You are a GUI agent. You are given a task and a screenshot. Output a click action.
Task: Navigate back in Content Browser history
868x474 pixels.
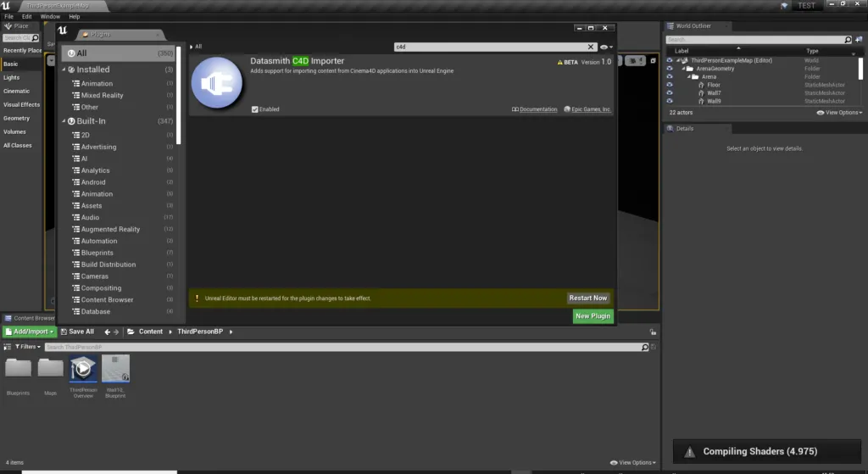[108, 332]
